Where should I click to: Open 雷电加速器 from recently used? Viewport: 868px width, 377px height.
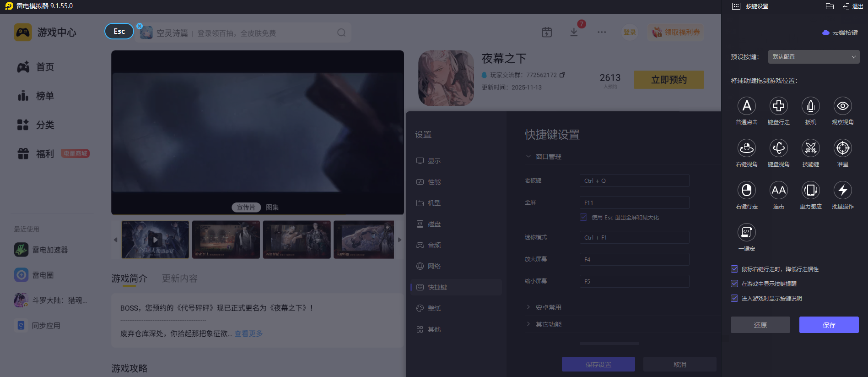pyautogui.click(x=41, y=250)
